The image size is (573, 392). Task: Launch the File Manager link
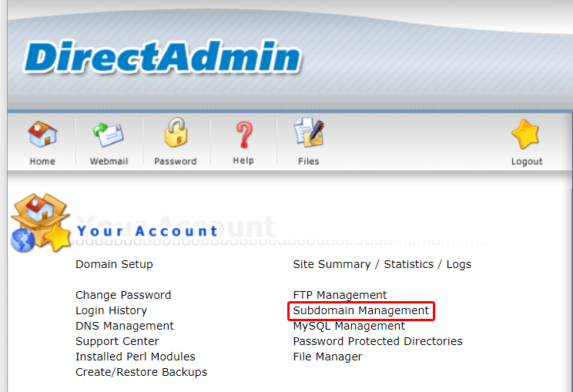pyautogui.click(x=327, y=357)
